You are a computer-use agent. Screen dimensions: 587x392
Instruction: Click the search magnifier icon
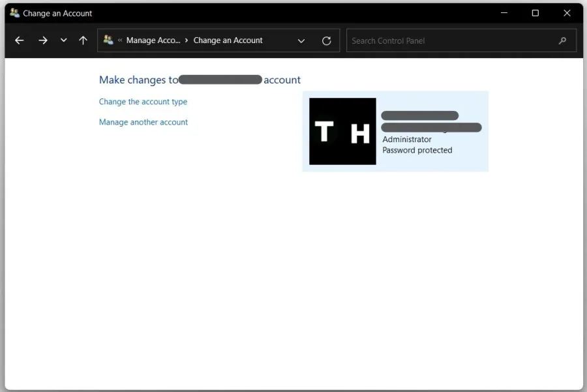[x=562, y=40]
